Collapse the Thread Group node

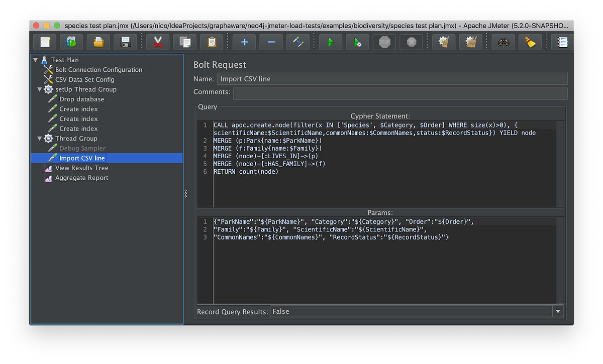[39, 138]
